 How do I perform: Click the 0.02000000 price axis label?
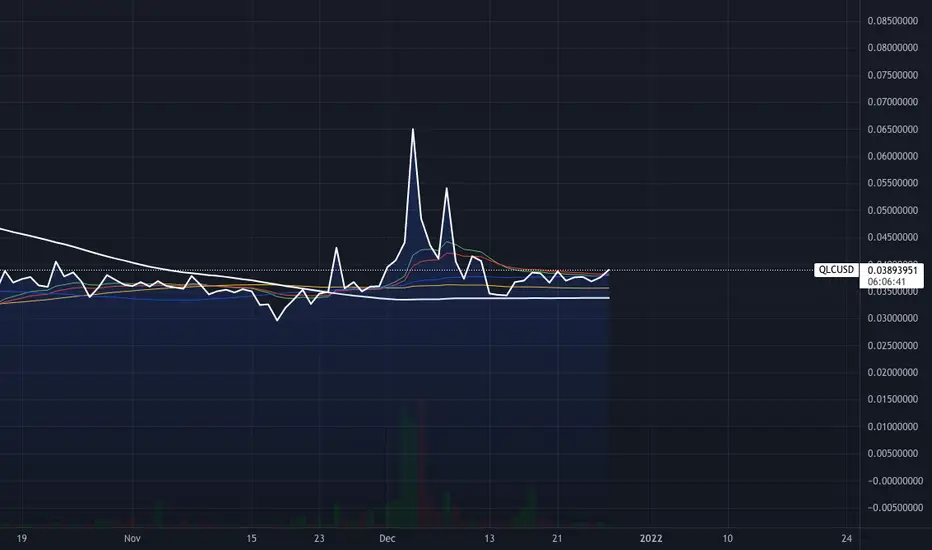[893, 372]
